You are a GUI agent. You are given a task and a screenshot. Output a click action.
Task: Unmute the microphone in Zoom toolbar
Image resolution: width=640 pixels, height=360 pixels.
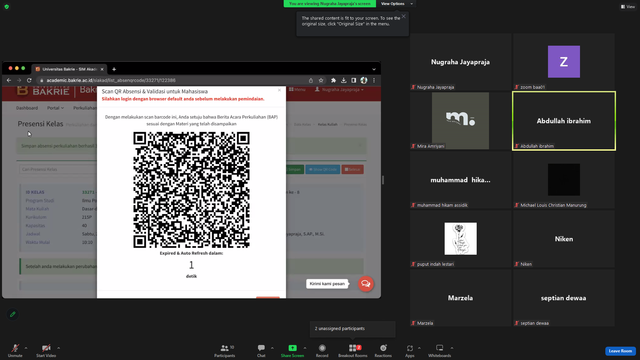[15, 350]
